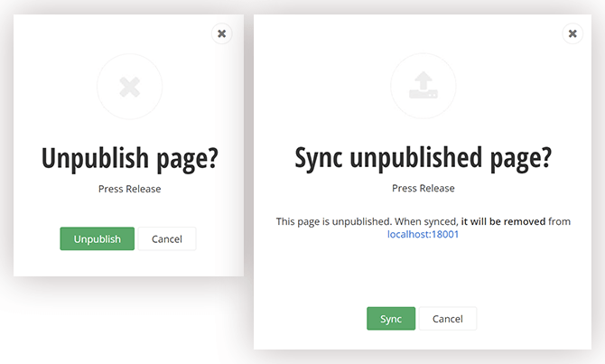Click the "Sync unpublished page?" heading
The height and width of the screenshot is (364, 605).
pos(423,158)
